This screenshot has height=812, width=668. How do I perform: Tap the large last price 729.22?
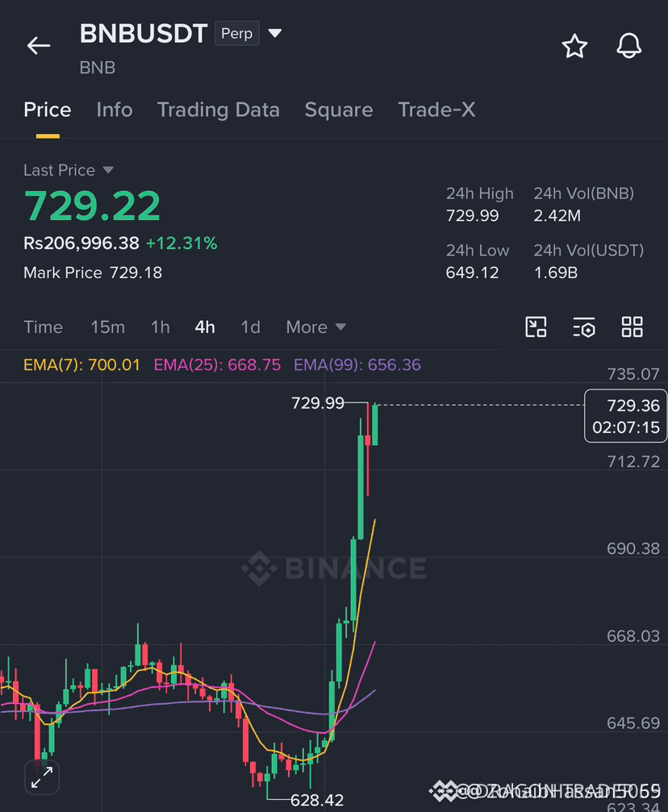[92, 206]
